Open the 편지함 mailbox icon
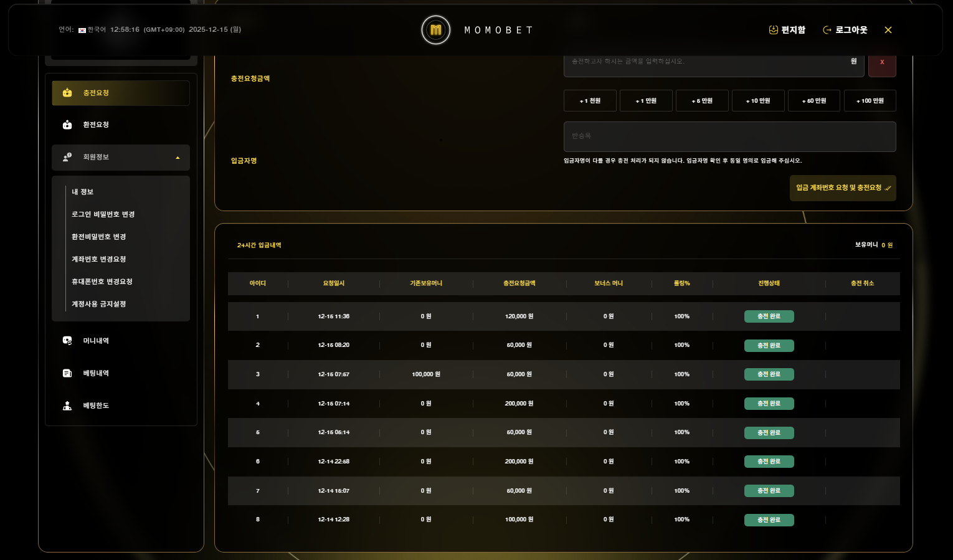 click(x=774, y=30)
